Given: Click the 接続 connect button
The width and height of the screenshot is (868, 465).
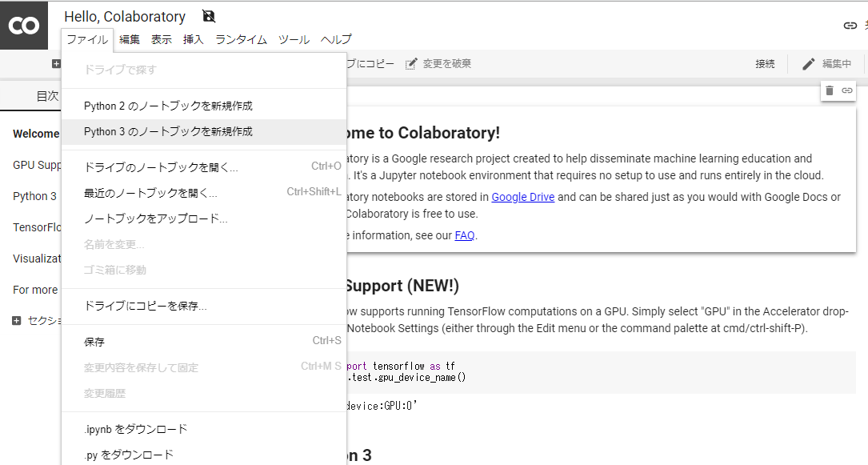Looking at the screenshot, I should (x=765, y=64).
